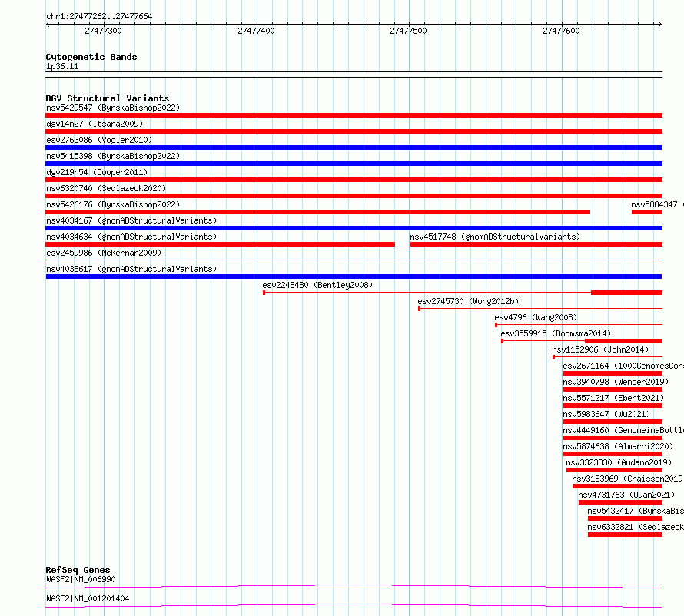Image resolution: width=684 pixels, height=616 pixels.
Task: Click esv4796 (Wang2008) label
Action: tap(536, 317)
